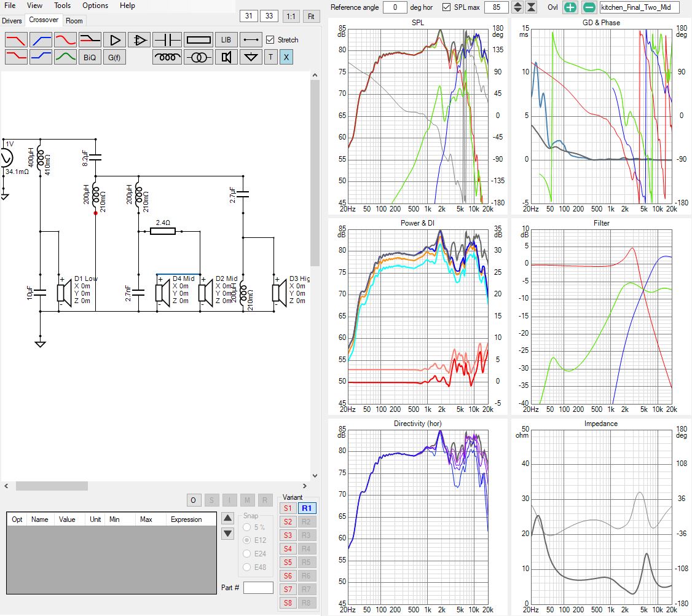Insert a G(f) transfer function block

click(x=115, y=57)
